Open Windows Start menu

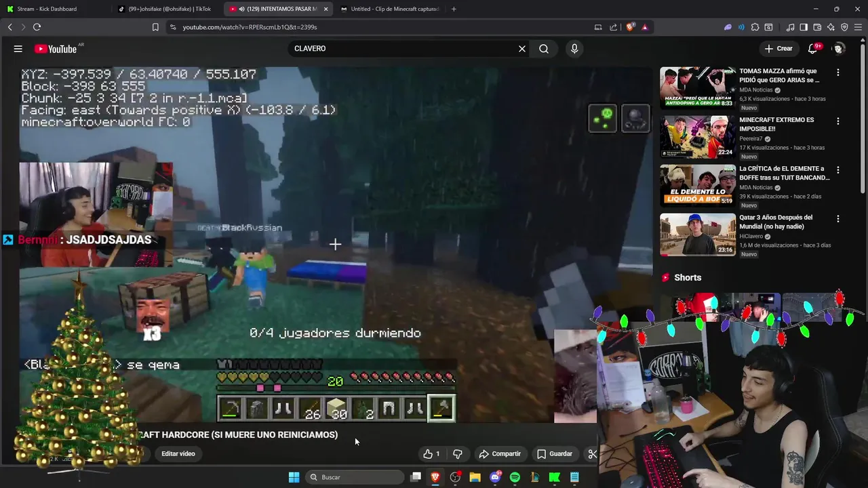point(294,477)
